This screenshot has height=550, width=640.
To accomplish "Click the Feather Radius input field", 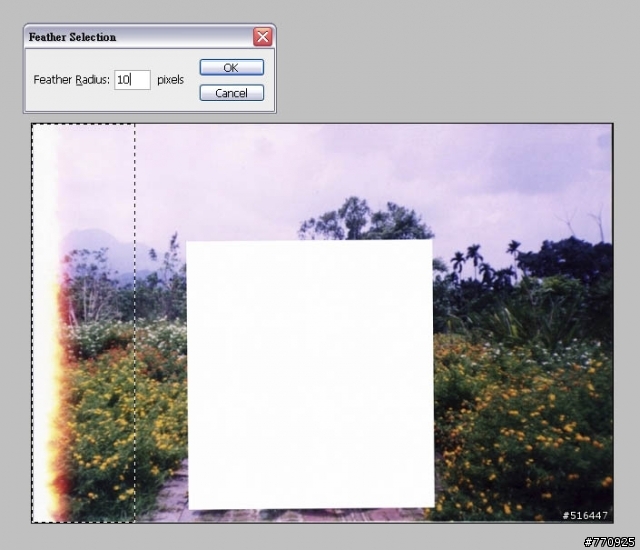I will tap(132, 80).
